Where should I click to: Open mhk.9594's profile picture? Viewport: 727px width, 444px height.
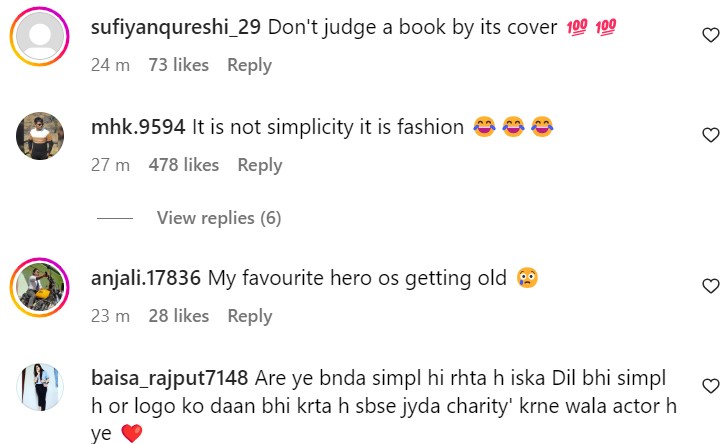(40, 136)
